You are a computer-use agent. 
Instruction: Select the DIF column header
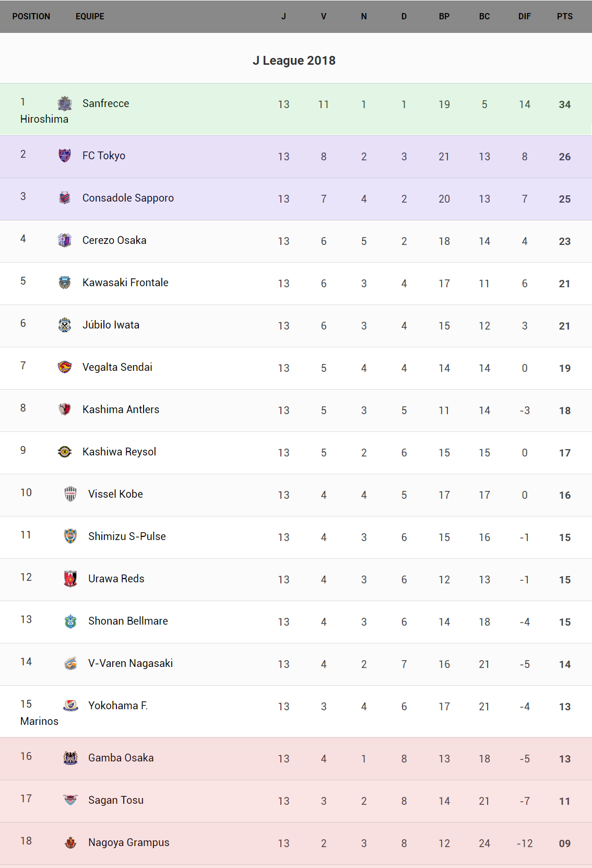[524, 16]
